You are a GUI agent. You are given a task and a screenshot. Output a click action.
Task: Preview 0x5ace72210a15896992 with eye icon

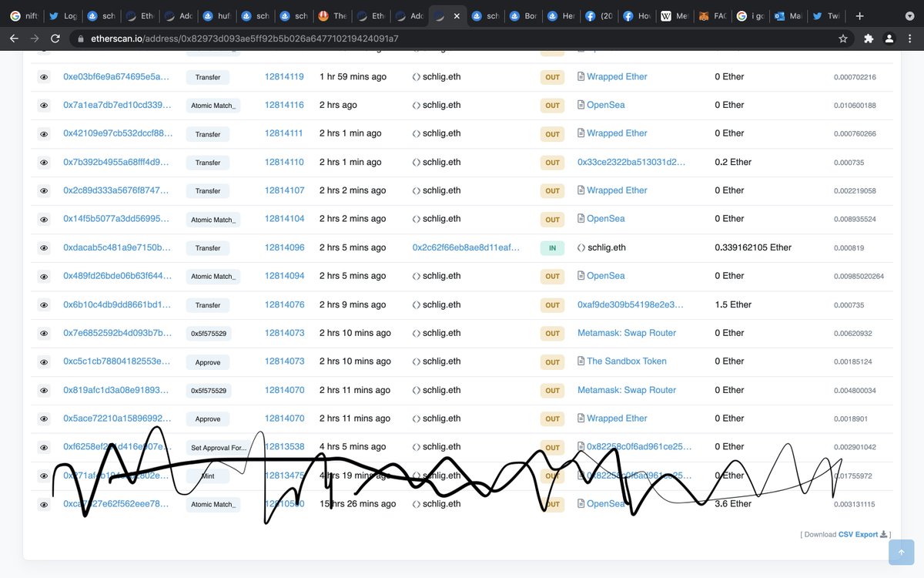pos(44,419)
